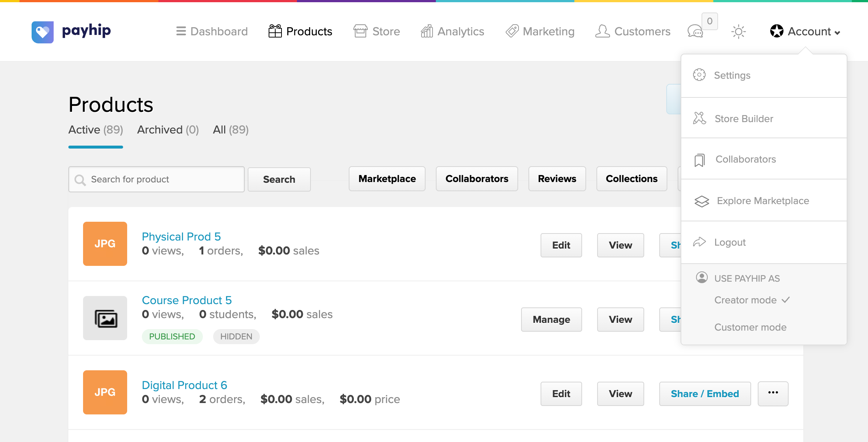868x442 pixels.
Task: Click the Dashboard hamburger icon
Action: point(181,31)
